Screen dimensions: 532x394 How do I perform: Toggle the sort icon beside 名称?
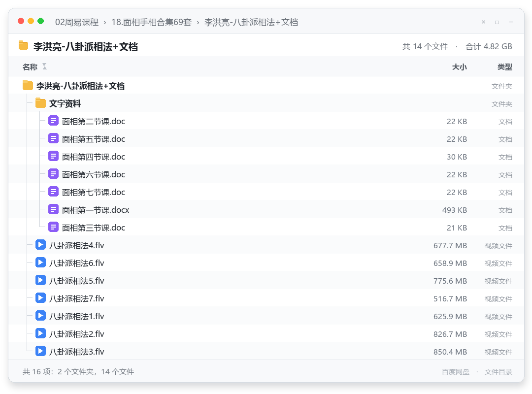click(44, 66)
